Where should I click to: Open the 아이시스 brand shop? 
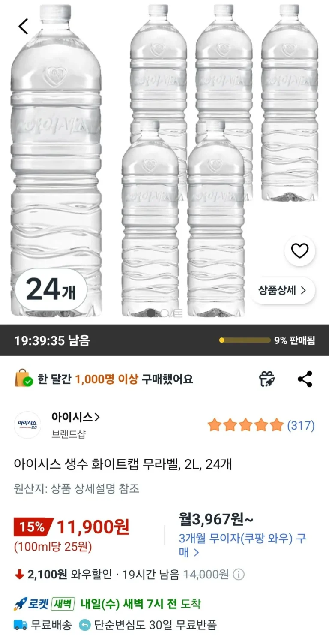[x=75, y=417]
